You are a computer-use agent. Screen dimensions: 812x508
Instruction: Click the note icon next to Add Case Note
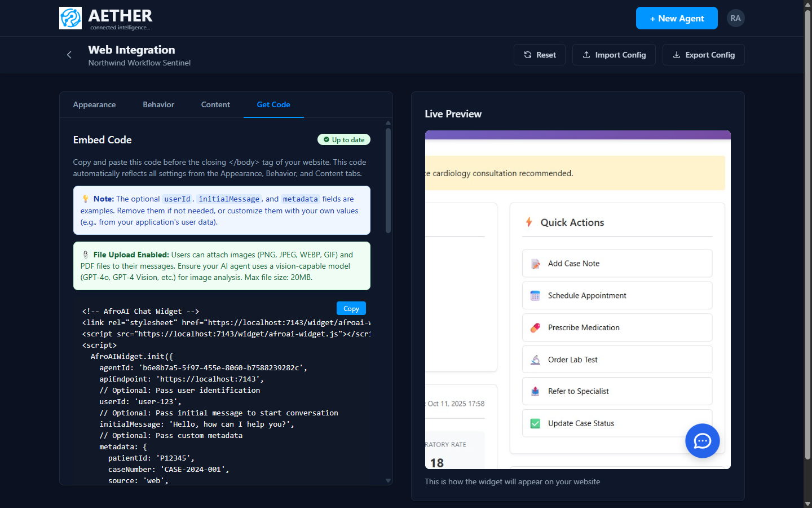tap(536, 264)
